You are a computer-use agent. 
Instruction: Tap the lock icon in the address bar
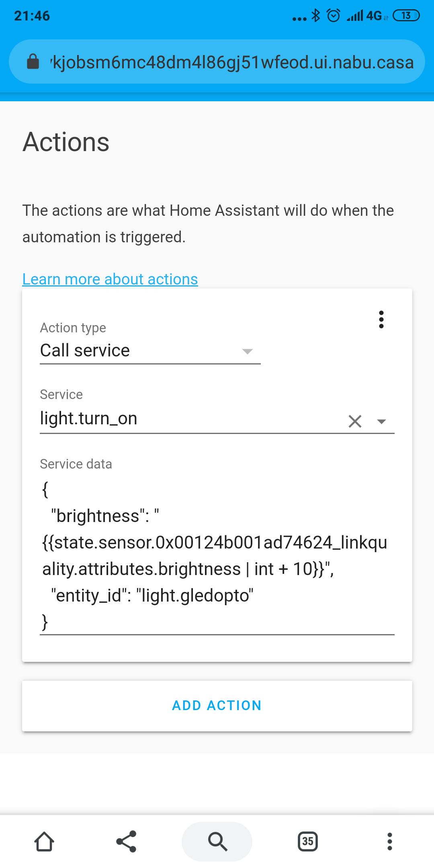click(33, 62)
